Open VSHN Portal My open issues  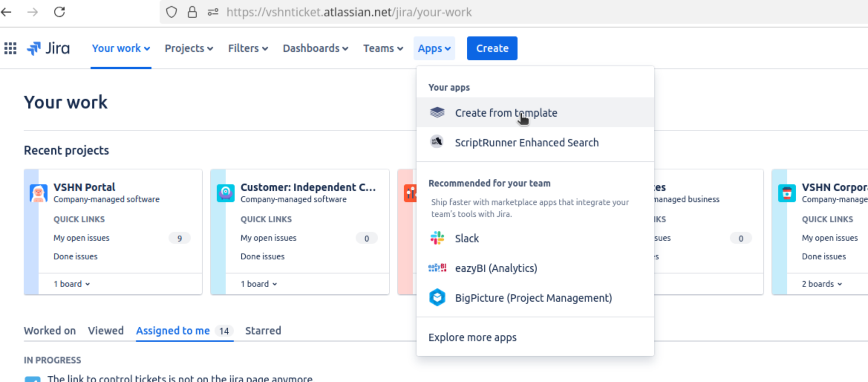point(81,238)
